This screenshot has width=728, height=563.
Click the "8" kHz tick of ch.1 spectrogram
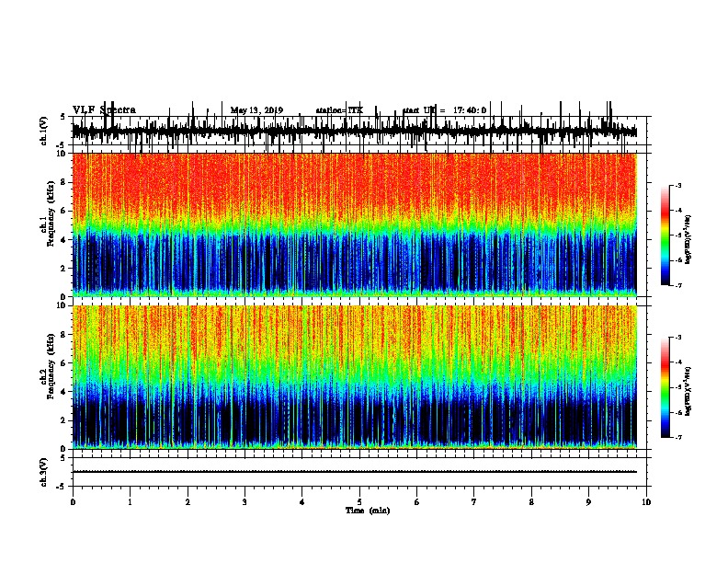click(63, 182)
